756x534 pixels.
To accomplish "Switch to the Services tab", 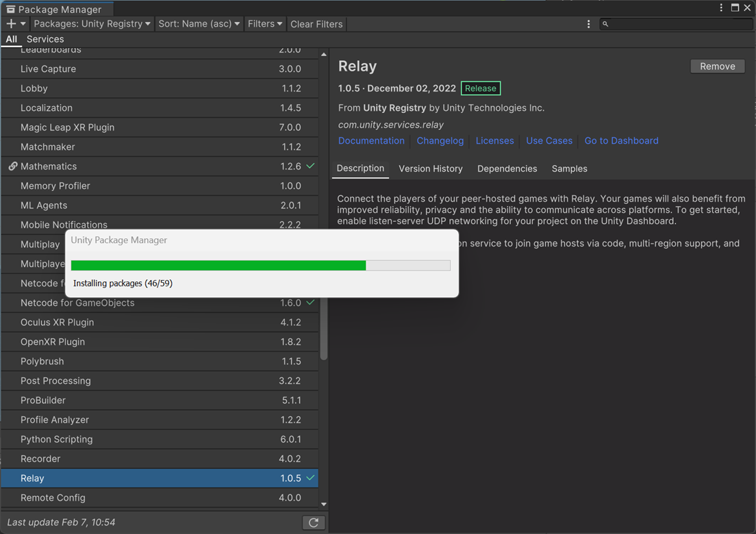I will (x=45, y=39).
